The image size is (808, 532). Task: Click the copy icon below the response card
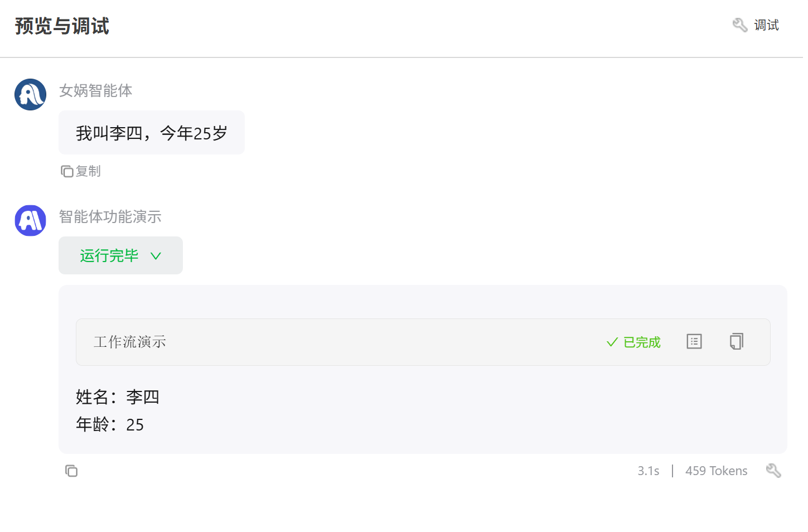(x=71, y=471)
